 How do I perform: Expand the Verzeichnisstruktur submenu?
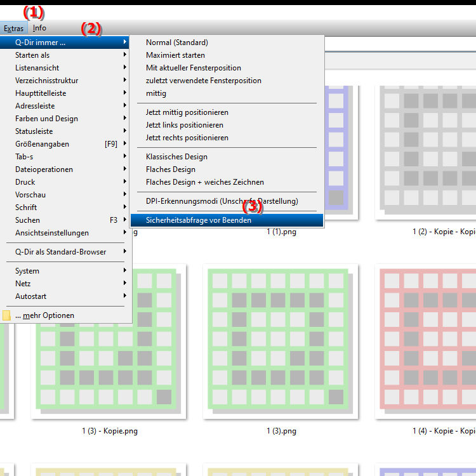[64, 81]
